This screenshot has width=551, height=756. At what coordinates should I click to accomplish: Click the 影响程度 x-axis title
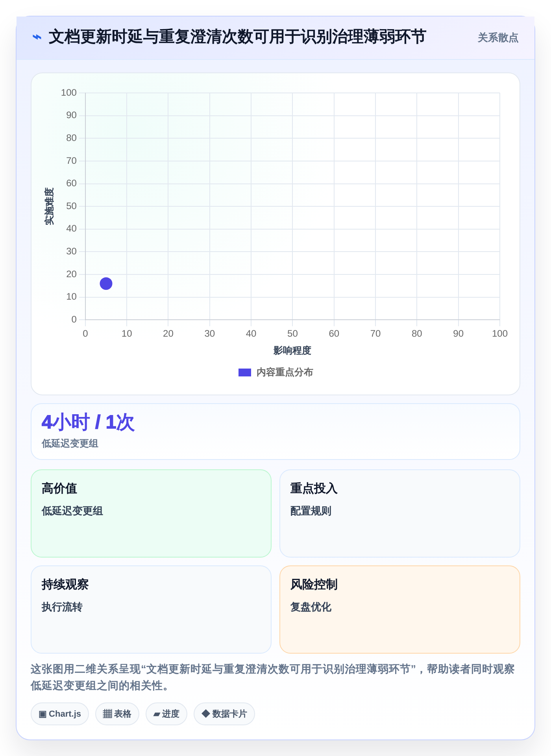(x=292, y=350)
